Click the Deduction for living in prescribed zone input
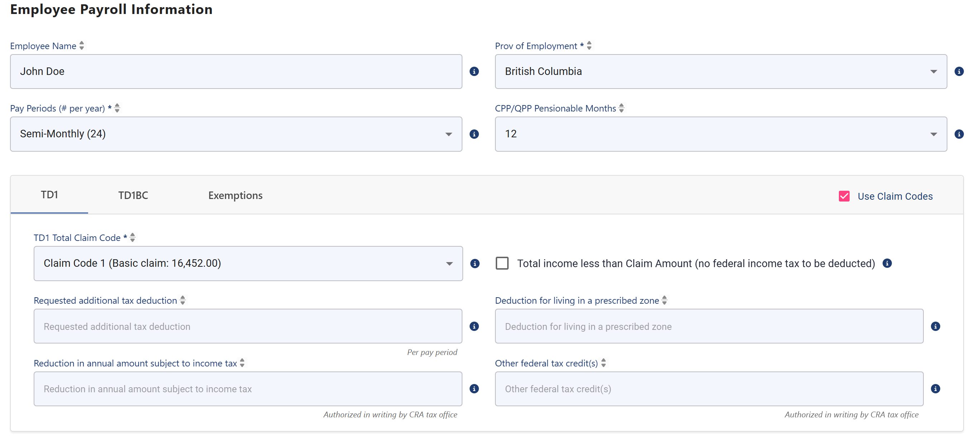 click(x=709, y=326)
